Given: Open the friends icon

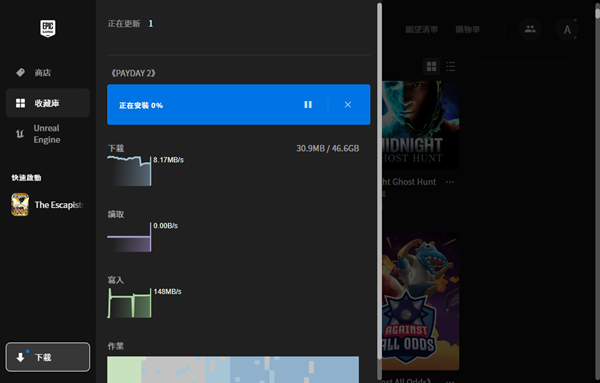Looking at the screenshot, I should click(530, 29).
